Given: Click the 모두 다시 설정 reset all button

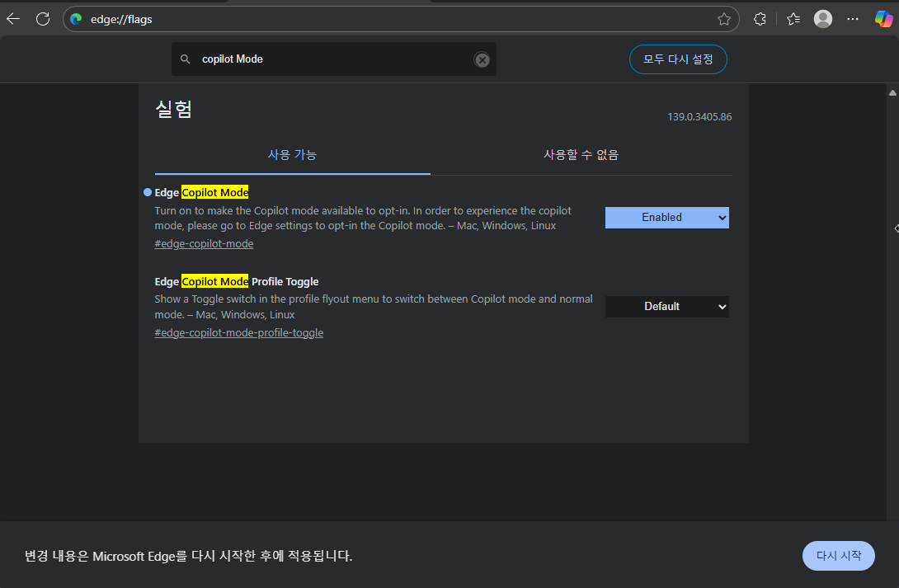Looking at the screenshot, I should [x=678, y=59].
